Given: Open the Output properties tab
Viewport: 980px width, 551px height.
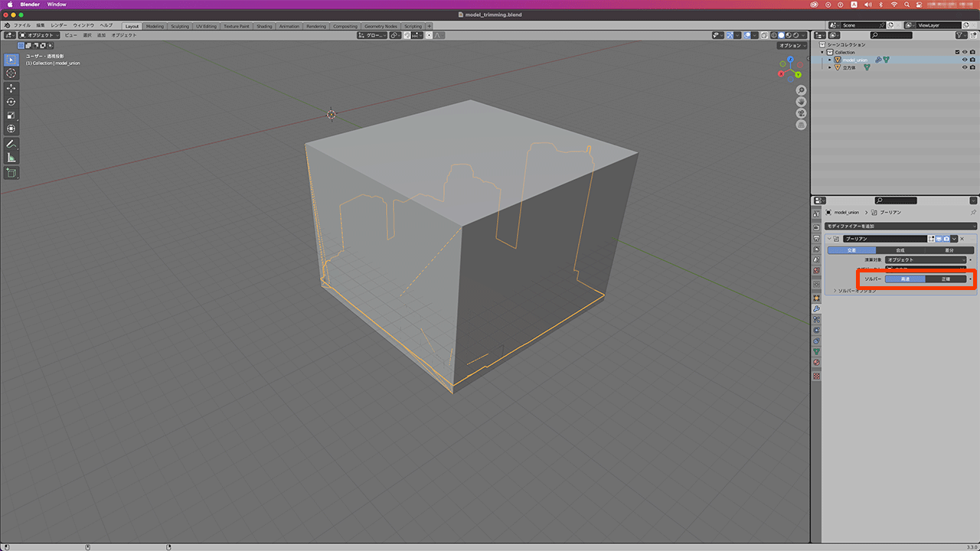Looking at the screenshot, I should 816,238.
